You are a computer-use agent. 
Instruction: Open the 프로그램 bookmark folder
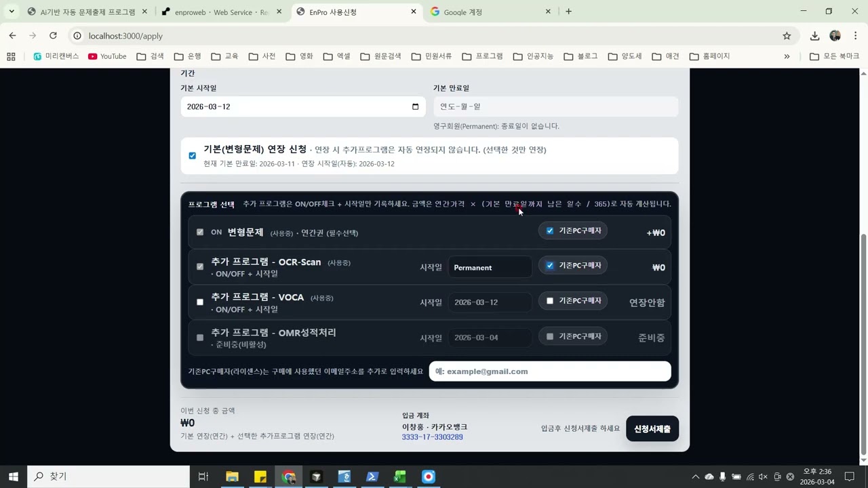click(483, 56)
